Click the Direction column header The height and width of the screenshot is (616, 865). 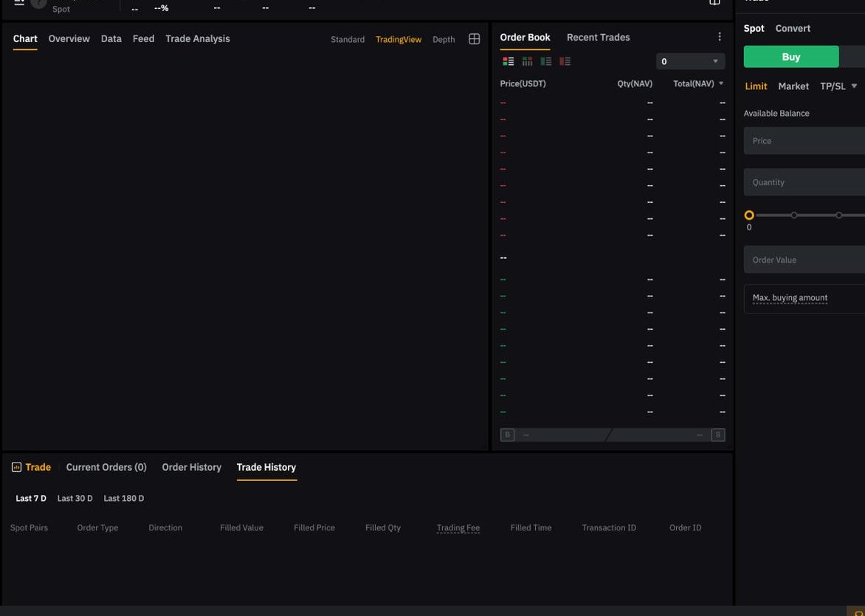tap(165, 527)
